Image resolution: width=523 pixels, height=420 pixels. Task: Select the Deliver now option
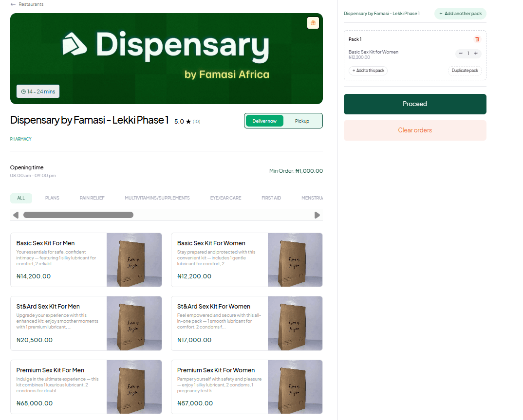264,121
